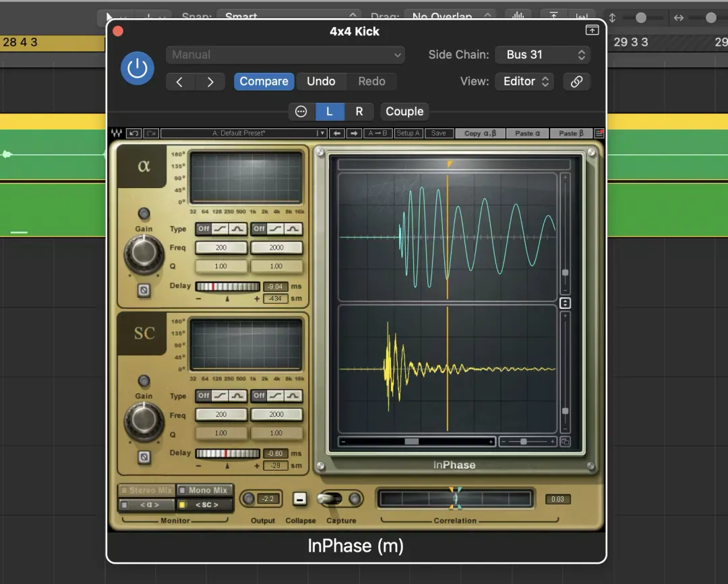Open the View Editor dropdown
The width and height of the screenshot is (728, 584).
click(524, 82)
